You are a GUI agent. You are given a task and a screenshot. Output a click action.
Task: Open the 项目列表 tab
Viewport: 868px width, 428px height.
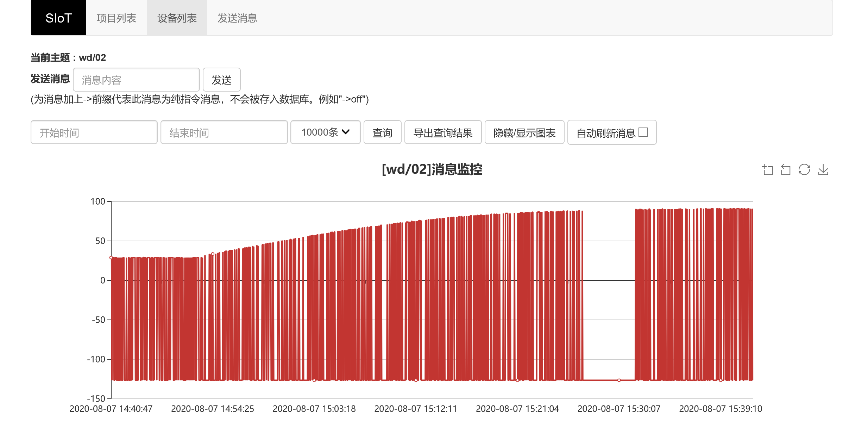117,18
